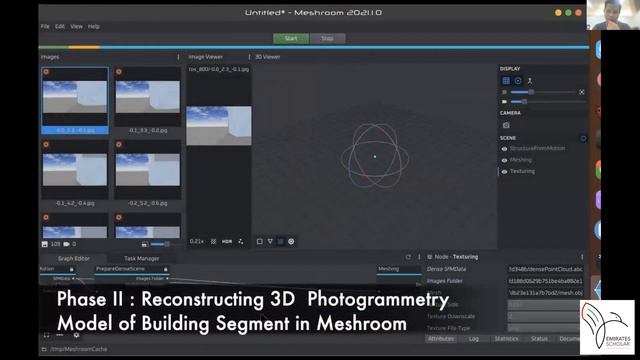This screenshot has height=360, width=640.
Task: Click the Graph Editor settings gear icon
Action: point(76,335)
